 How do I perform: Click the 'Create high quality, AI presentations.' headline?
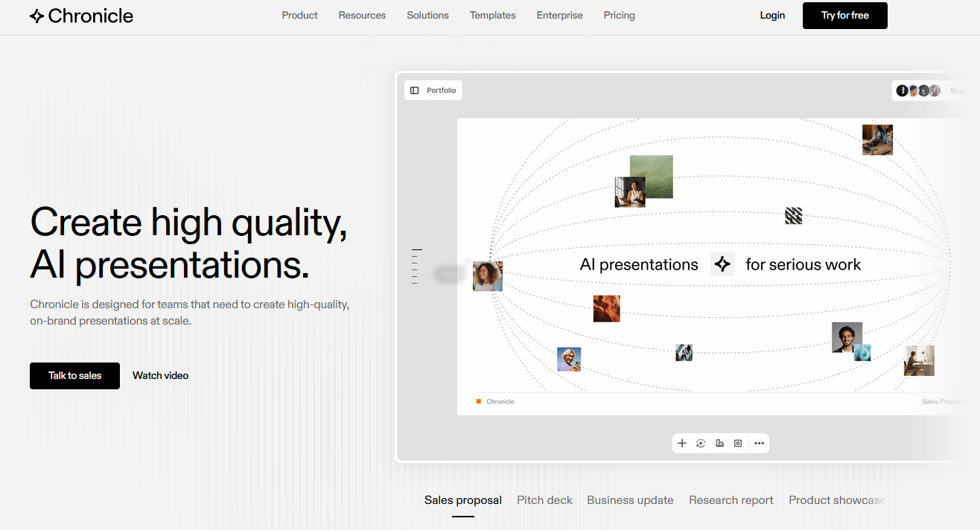tap(188, 243)
